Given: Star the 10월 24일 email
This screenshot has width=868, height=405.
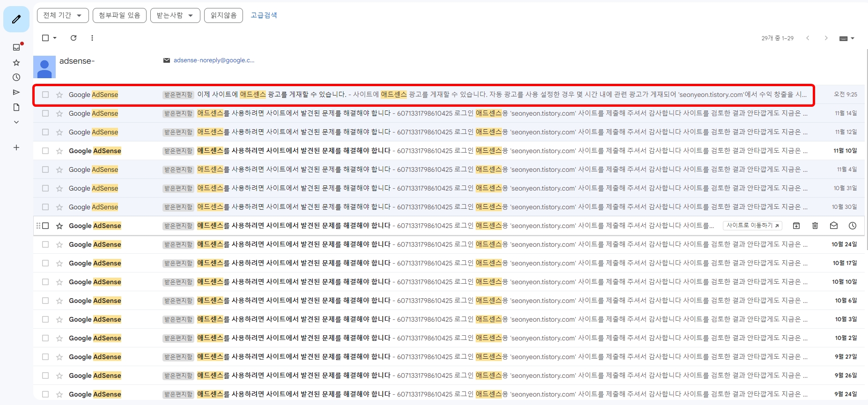Looking at the screenshot, I should (59, 244).
